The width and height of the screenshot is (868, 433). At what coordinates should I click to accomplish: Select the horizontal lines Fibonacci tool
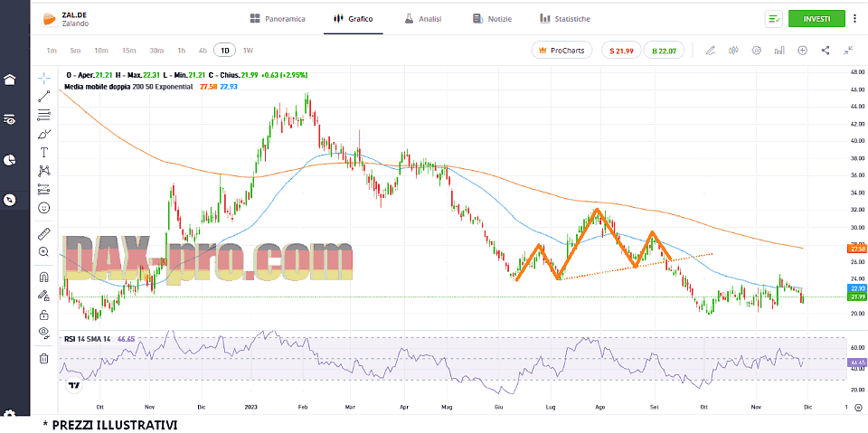coord(44,115)
